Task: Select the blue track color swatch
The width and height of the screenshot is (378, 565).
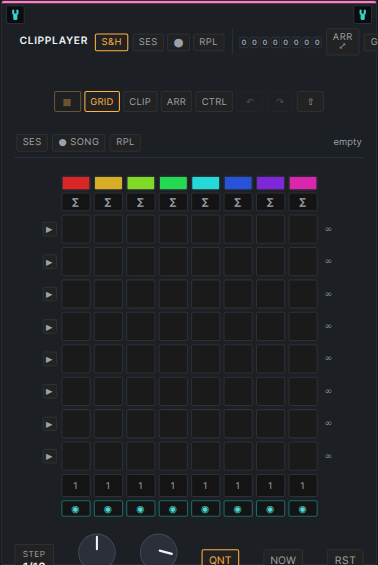Action: point(238,183)
